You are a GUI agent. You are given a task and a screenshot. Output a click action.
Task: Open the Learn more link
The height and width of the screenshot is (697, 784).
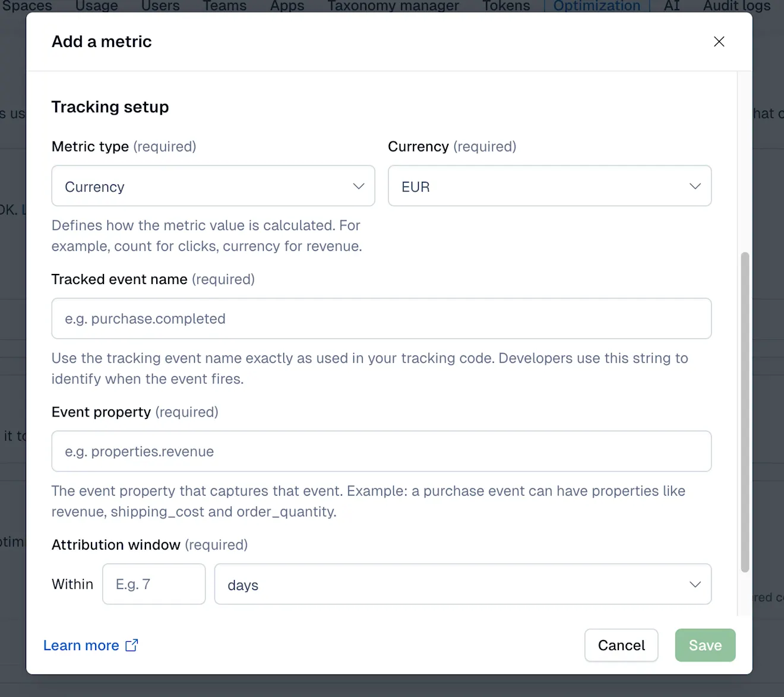(x=81, y=645)
